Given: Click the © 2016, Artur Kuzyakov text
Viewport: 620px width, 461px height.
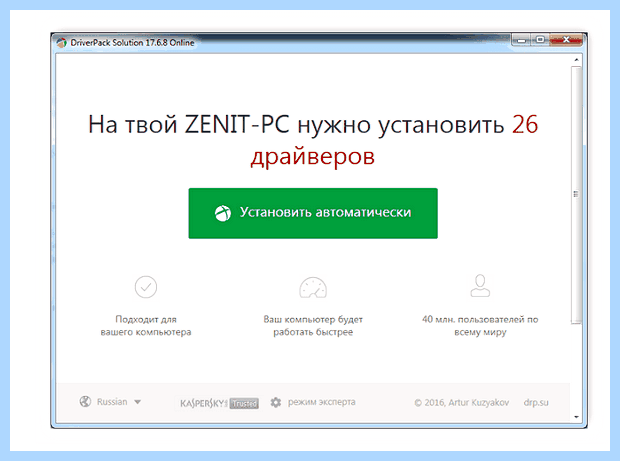Looking at the screenshot, I should point(461,402).
